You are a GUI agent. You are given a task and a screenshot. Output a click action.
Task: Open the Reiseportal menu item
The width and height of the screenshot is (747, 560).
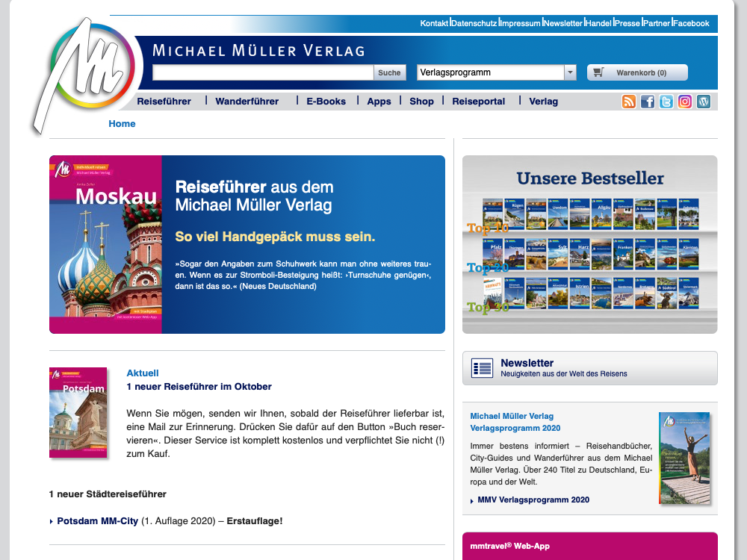[478, 101]
